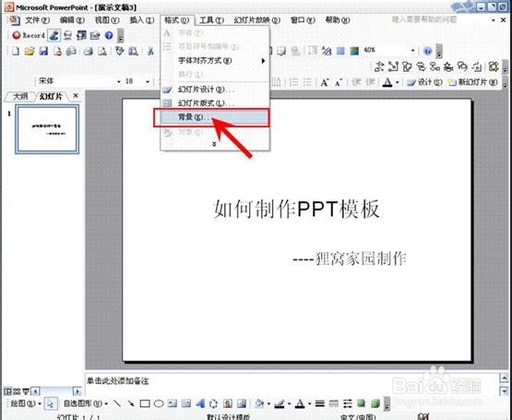Screen dimensions: 512x420
Task: Open the 工具 Tools menu
Action: [x=211, y=20]
